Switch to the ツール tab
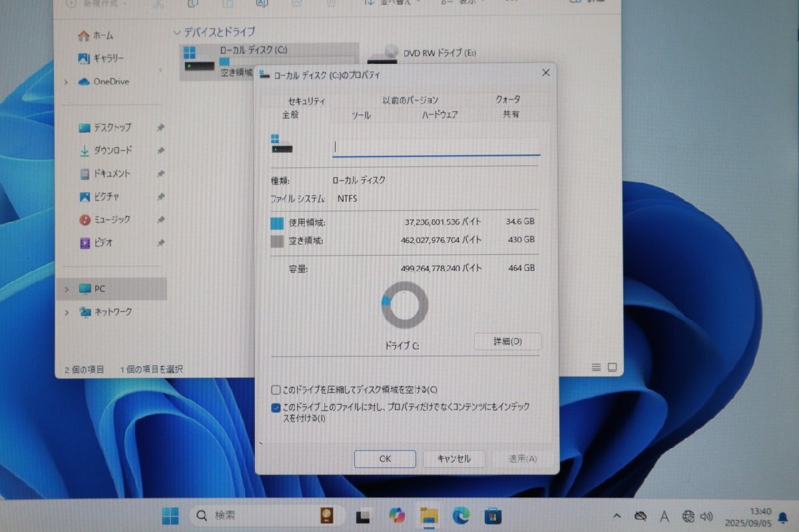 tap(360, 115)
